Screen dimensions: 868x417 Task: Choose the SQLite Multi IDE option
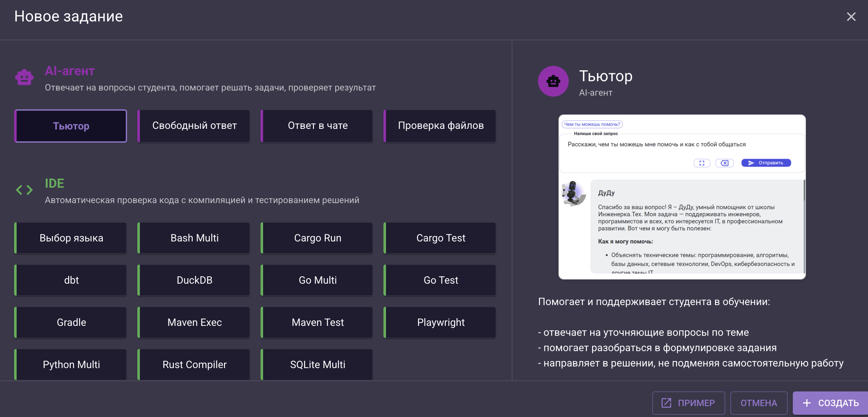click(x=317, y=365)
